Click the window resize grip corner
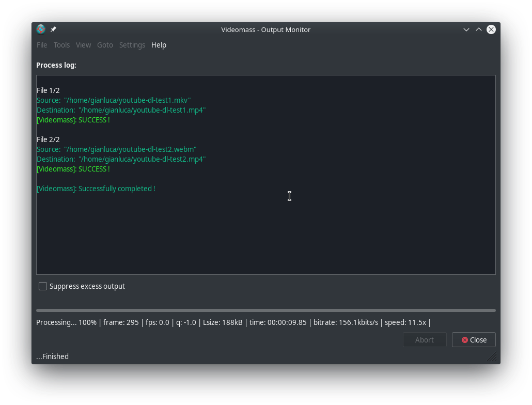This screenshot has width=532, height=405. pyautogui.click(x=492, y=357)
